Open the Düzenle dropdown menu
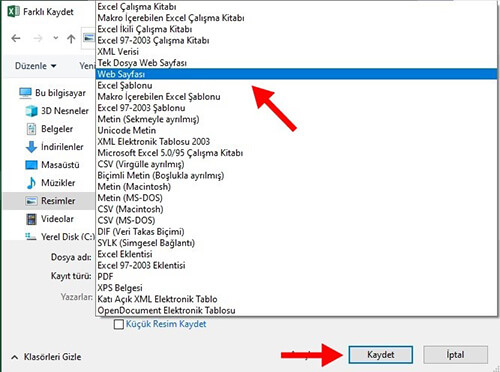The width and height of the screenshot is (500, 372). (x=35, y=66)
